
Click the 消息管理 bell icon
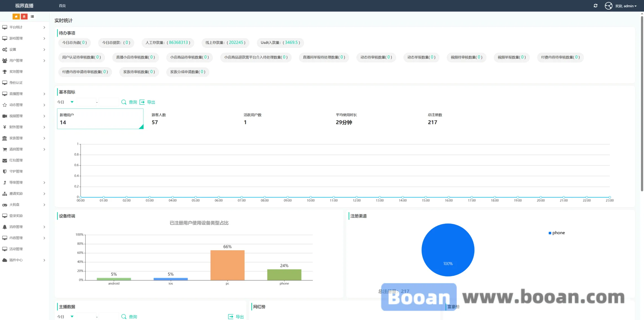pos(5,227)
